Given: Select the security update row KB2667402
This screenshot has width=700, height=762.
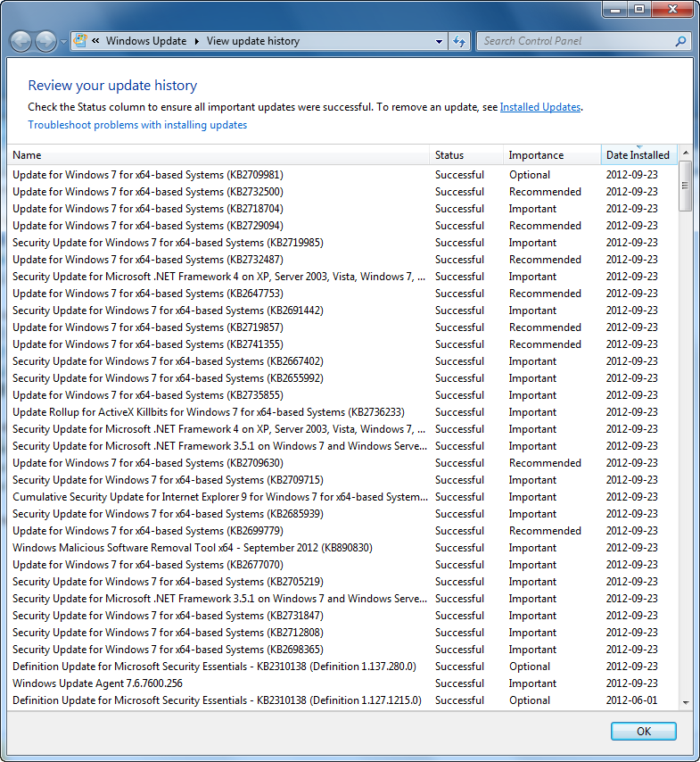Looking at the screenshot, I should pyautogui.click(x=342, y=361).
